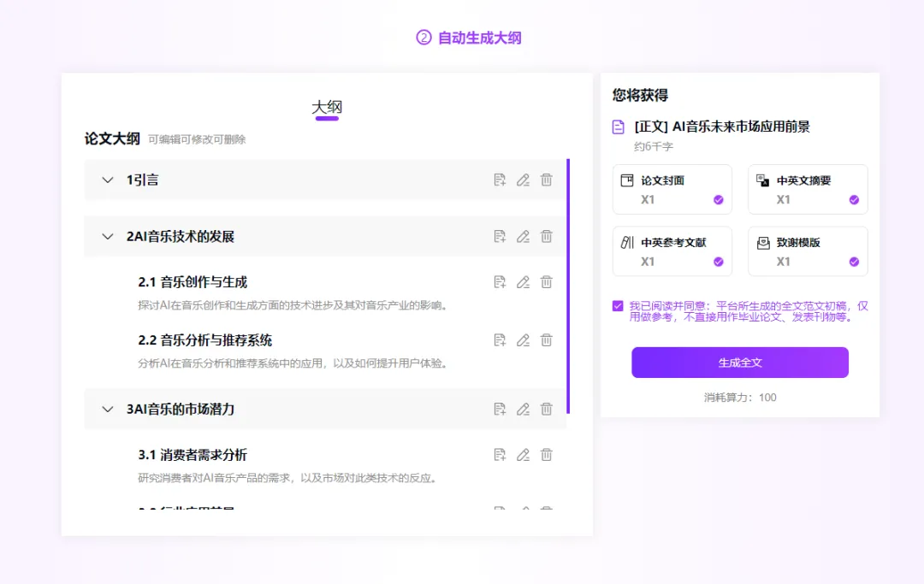Edit the 3.1 消费者需求分析 entry
Image resolution: width=924 pixels, height=584 pixels.
(x=523, y=455)
